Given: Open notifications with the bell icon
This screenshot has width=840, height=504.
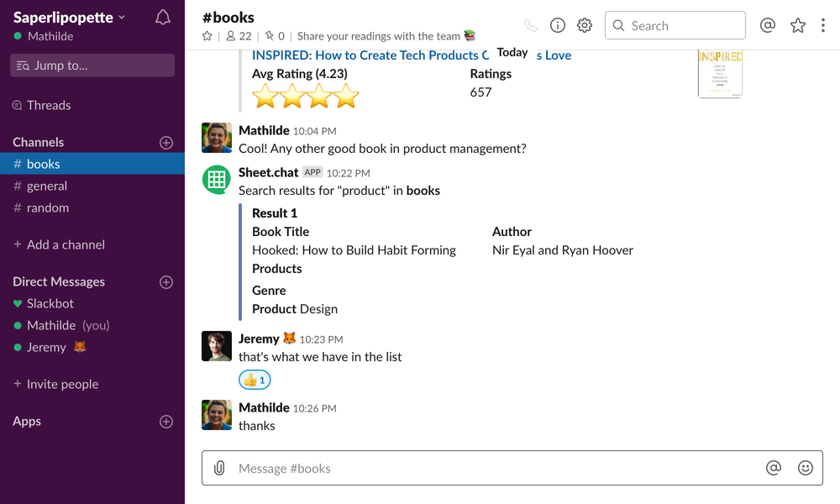Looking at the screenshot, I should [x=162, y=17].
